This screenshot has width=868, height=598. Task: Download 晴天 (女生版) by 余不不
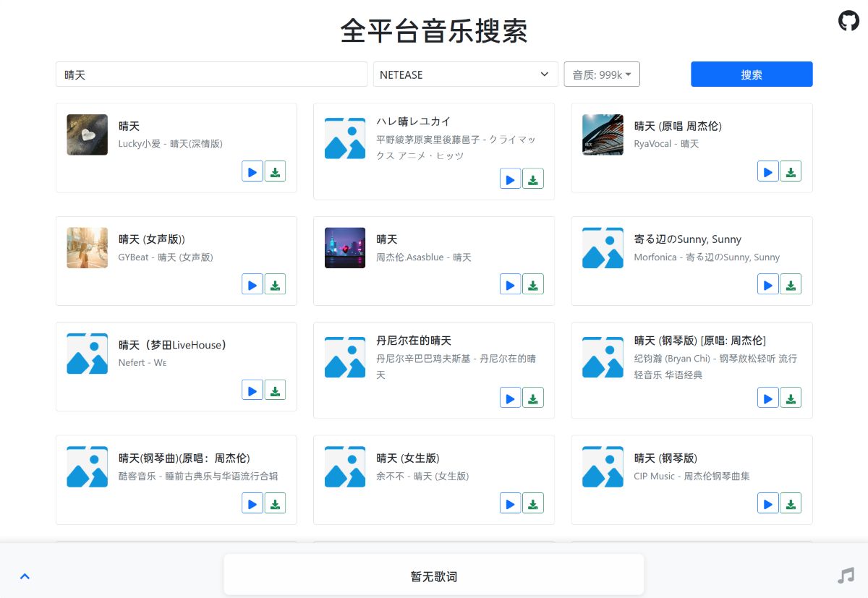coord(533,503)
